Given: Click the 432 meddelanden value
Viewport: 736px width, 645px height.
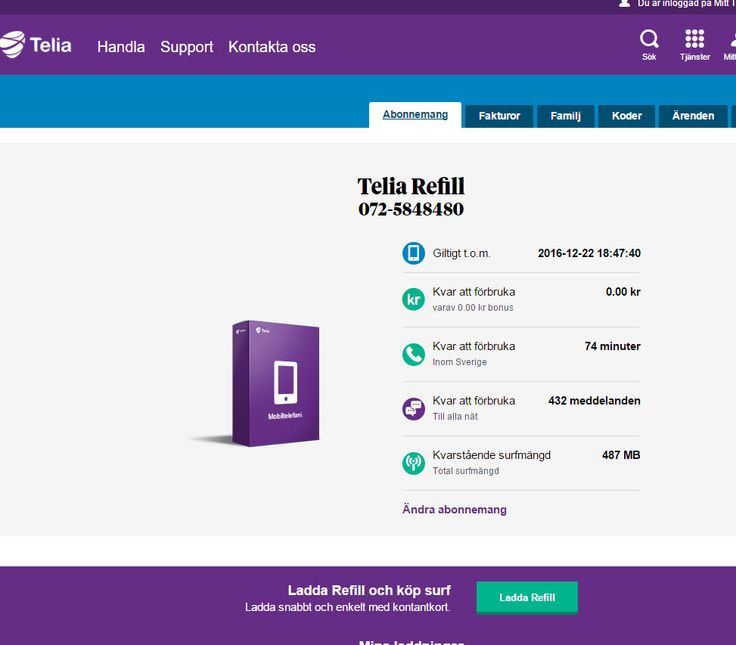Looking at the screenshot, I should 594,400.
